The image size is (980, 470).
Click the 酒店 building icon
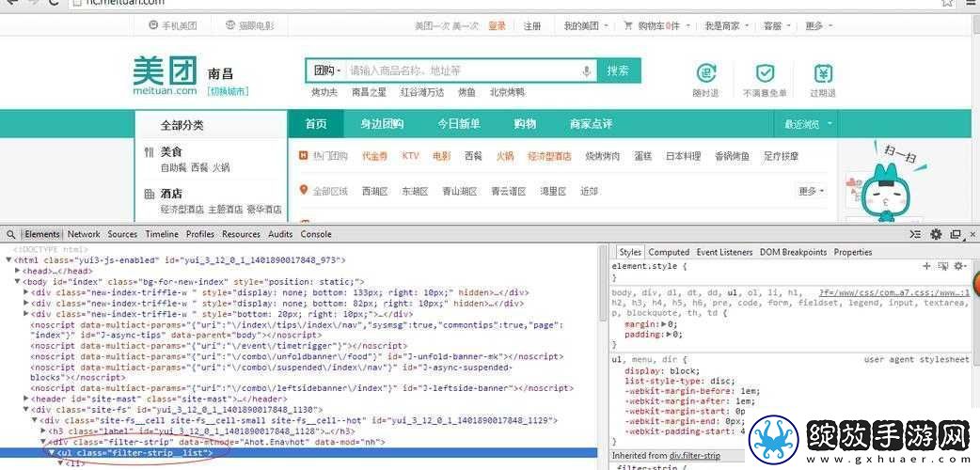pos(149,194)
